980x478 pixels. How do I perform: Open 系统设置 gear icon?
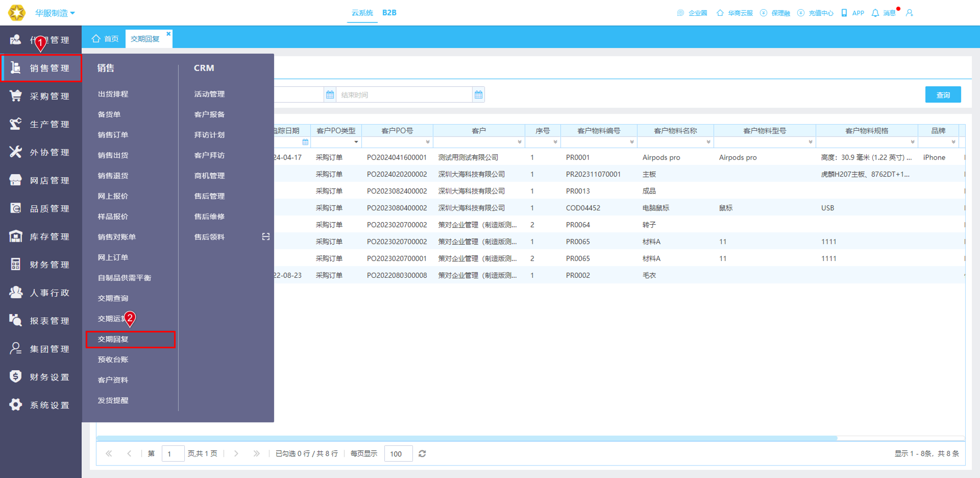coord(15,405)
